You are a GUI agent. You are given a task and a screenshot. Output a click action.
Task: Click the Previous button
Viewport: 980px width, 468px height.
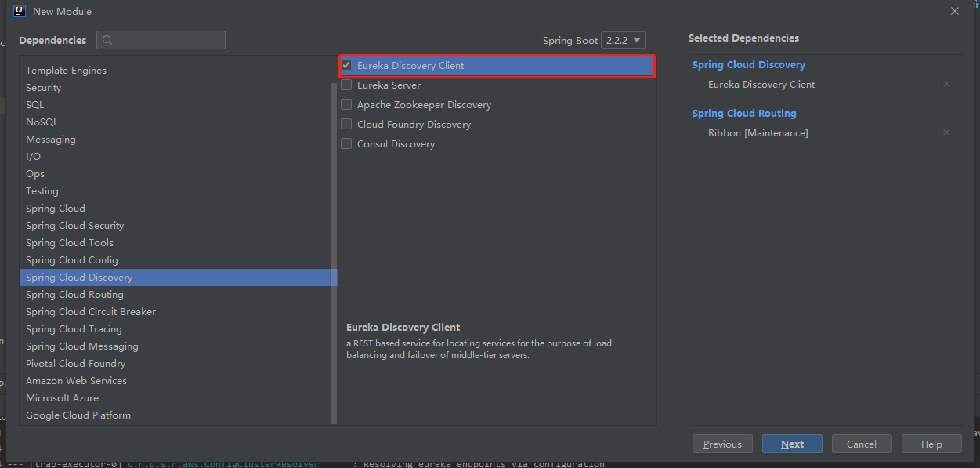click(722, 444)
